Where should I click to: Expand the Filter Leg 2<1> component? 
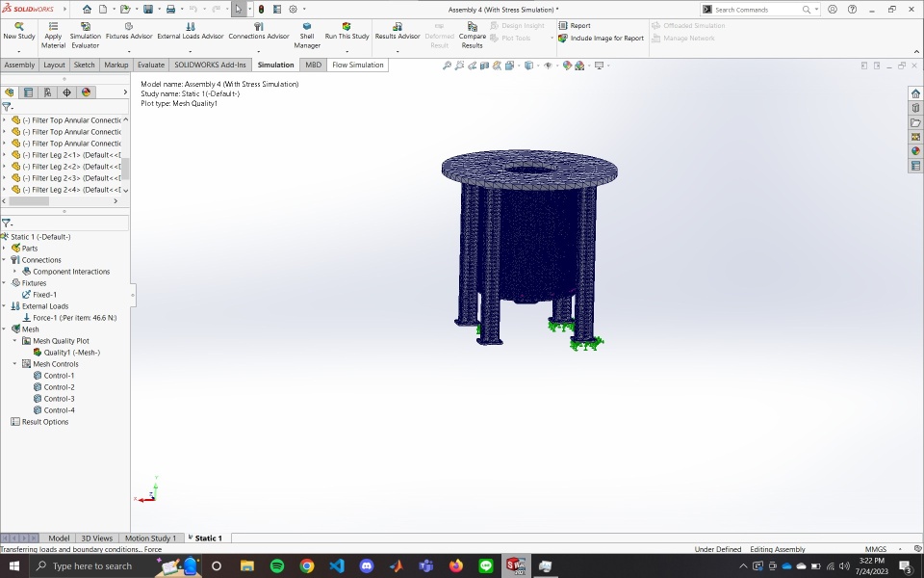point(4,154)
